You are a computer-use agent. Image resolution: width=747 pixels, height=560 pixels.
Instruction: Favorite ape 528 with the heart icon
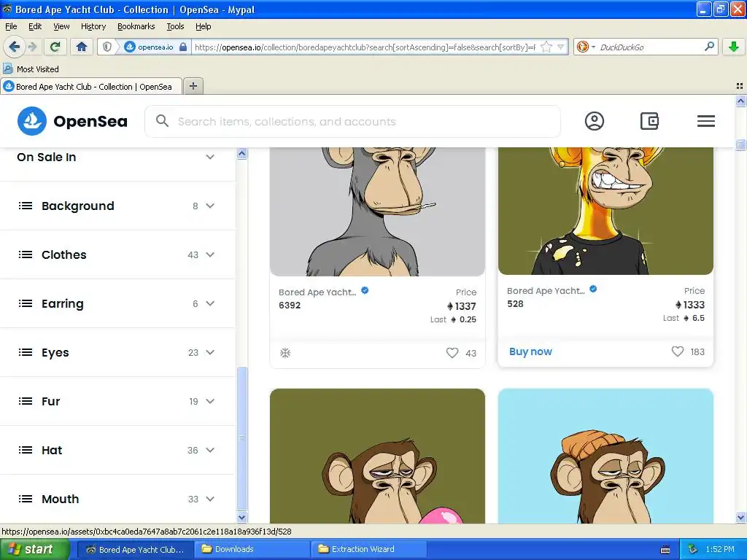(x=678, y=351)
